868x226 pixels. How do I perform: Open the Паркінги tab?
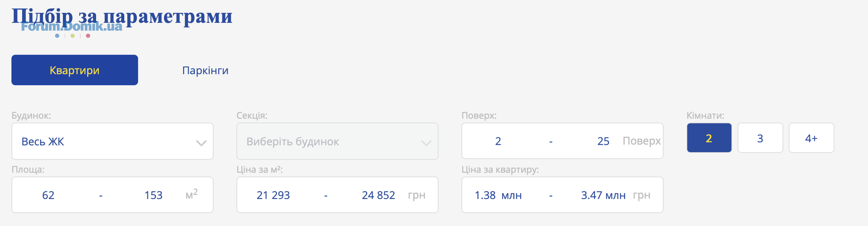pos(205,70)
